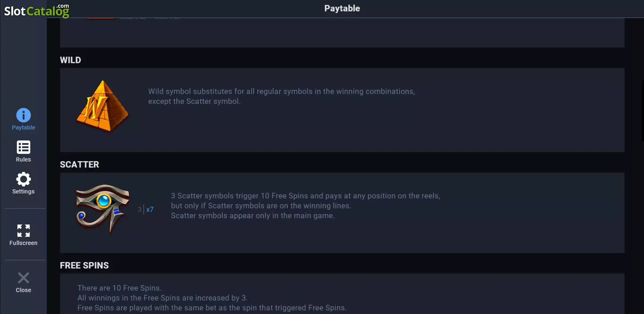The height and width of the screenshot is (314, 644).
Task: Click the Fullscreen label text
Action: point(23,243)
